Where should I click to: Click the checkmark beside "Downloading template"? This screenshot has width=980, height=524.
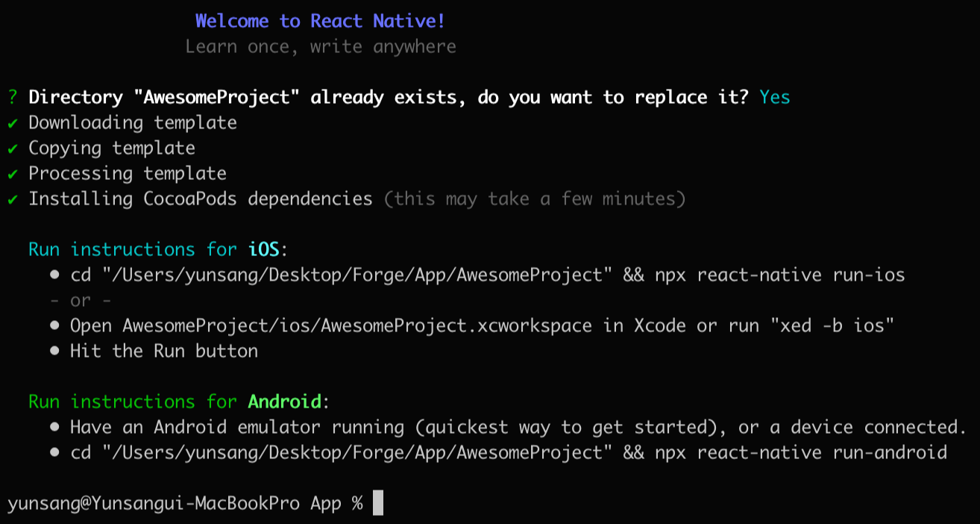(x=12, y=123)
